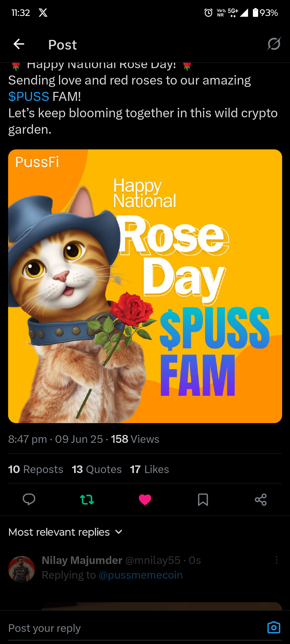The height and width of the screenshot is (644, 290).
Task: Tap the alarm icon in status bar
Action: click(208, 13)
